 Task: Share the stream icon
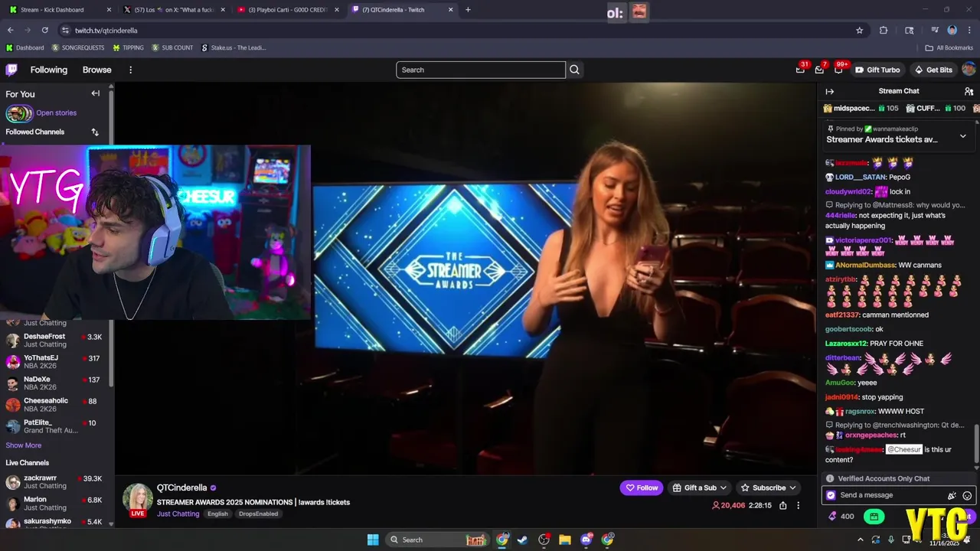click(782, 505)
